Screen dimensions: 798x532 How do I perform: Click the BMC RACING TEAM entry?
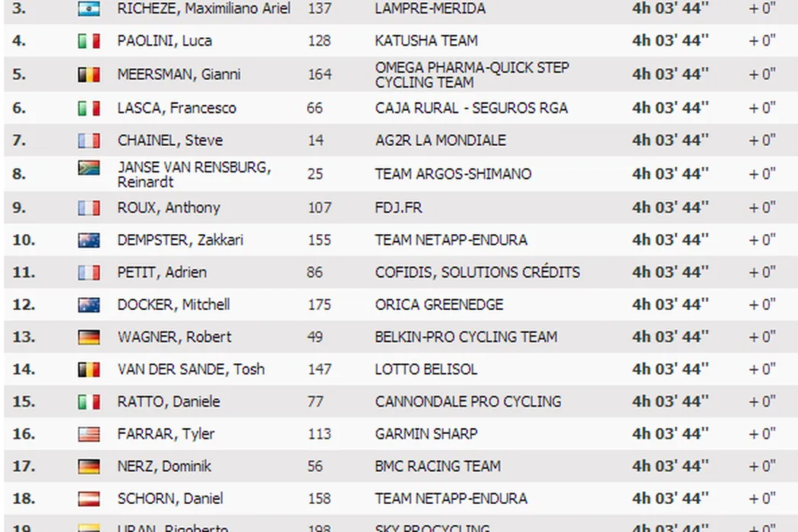438,467
